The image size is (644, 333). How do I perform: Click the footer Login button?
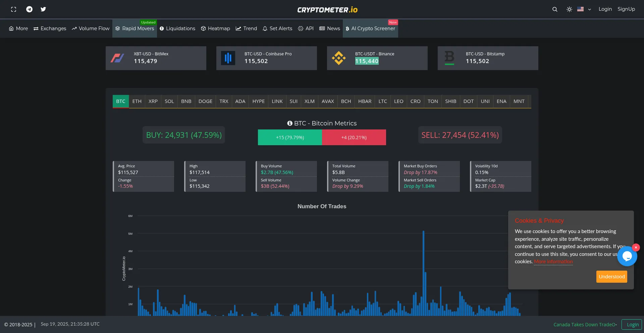click(632, 325)
